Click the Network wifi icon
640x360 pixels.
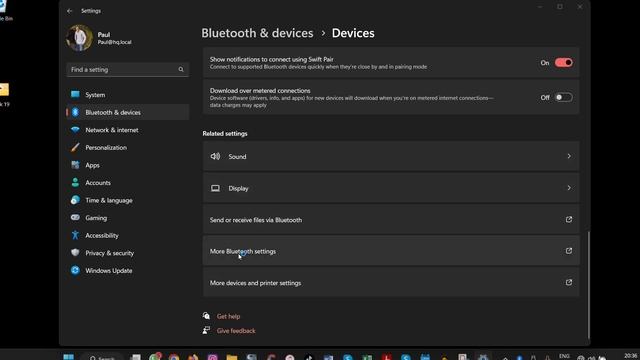(x=75, y=130)
